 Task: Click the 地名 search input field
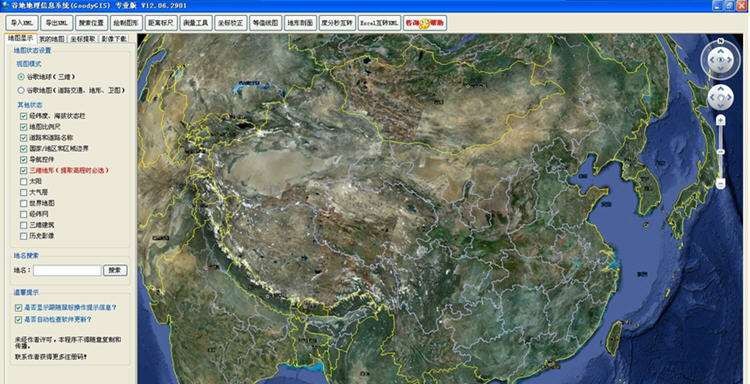coord(67,271)
